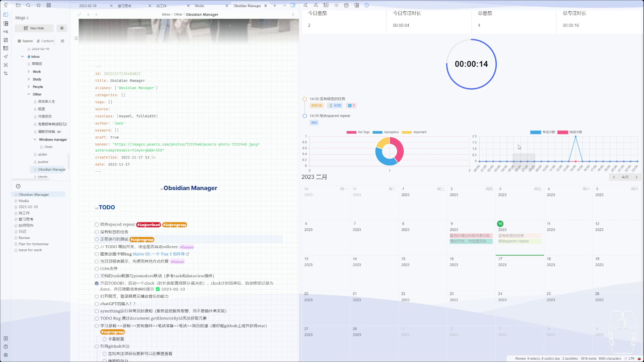Open the search magnifier icon in top bar

click(28, 5)
